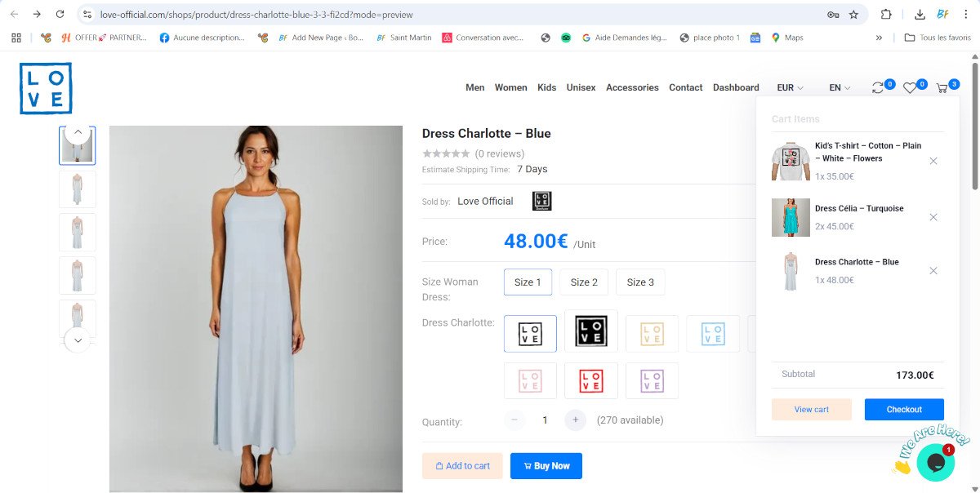Viewport: 980px width, 493px height.
Task: Open browser extensions puzzle icon
Action: [886, 15]
